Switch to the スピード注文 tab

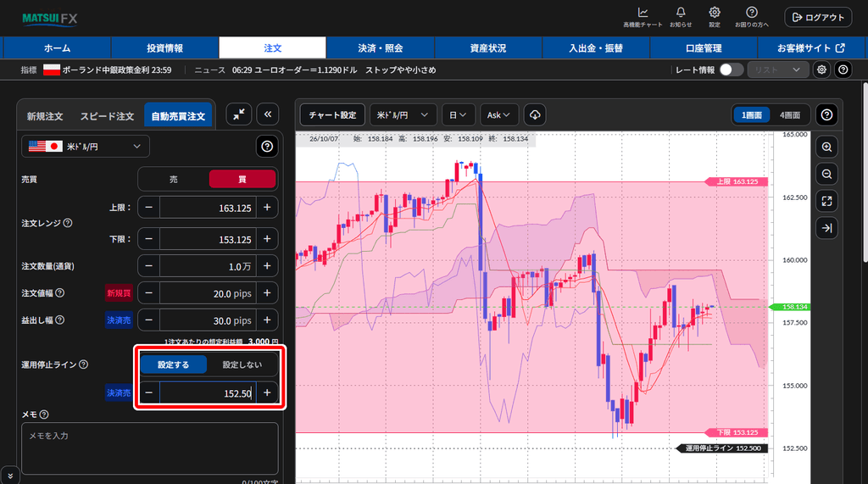tap(107, 116)
